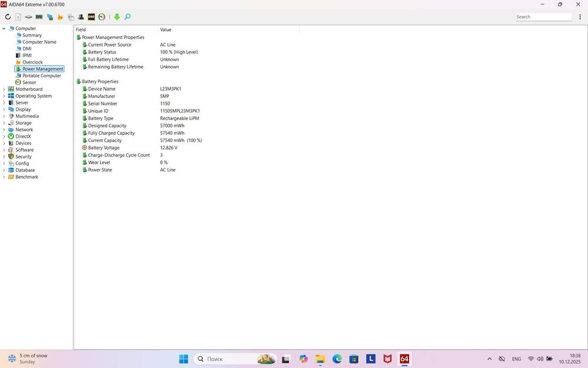
Task: Open Task View on the taskbar
Action: (x=286, y=359)
